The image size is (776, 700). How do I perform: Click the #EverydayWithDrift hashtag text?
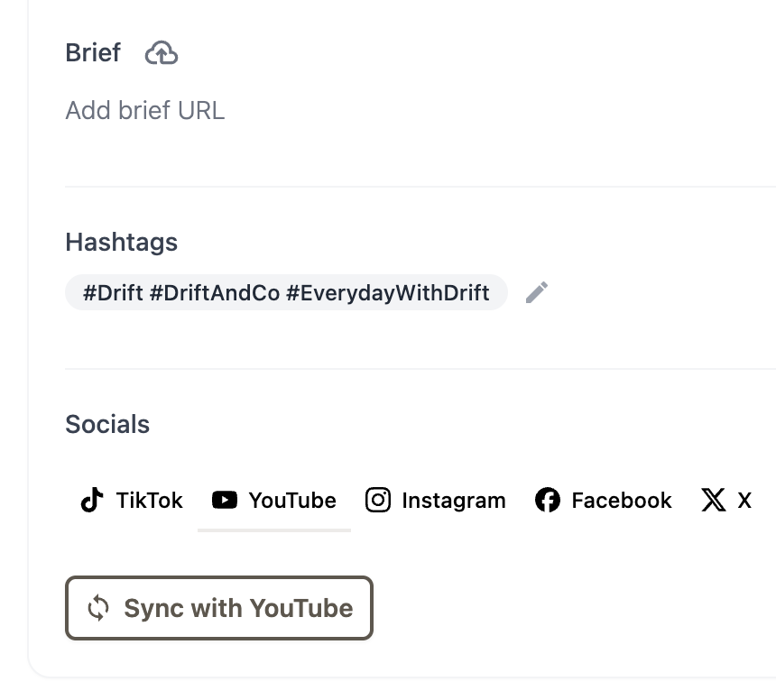388,293
